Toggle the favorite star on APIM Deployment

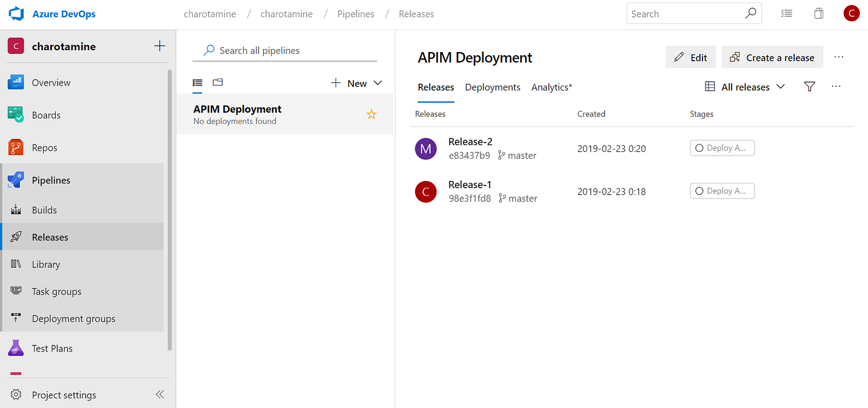click(x=371, y=114)
